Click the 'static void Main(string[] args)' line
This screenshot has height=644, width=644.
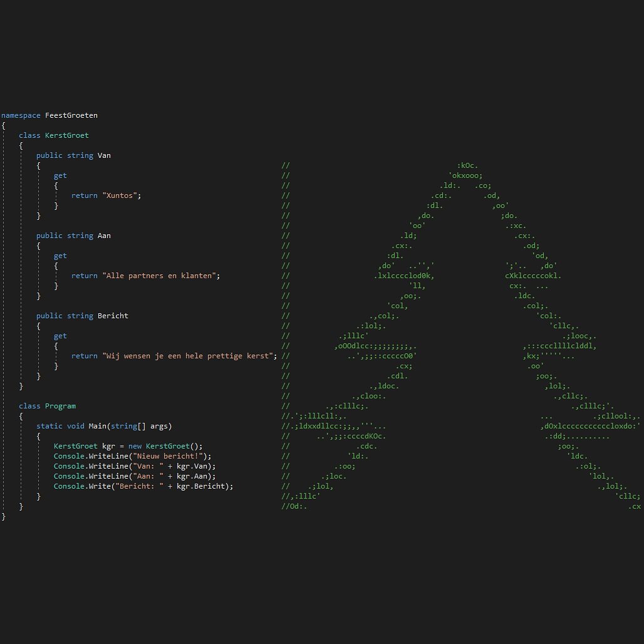tap(104, 427)
